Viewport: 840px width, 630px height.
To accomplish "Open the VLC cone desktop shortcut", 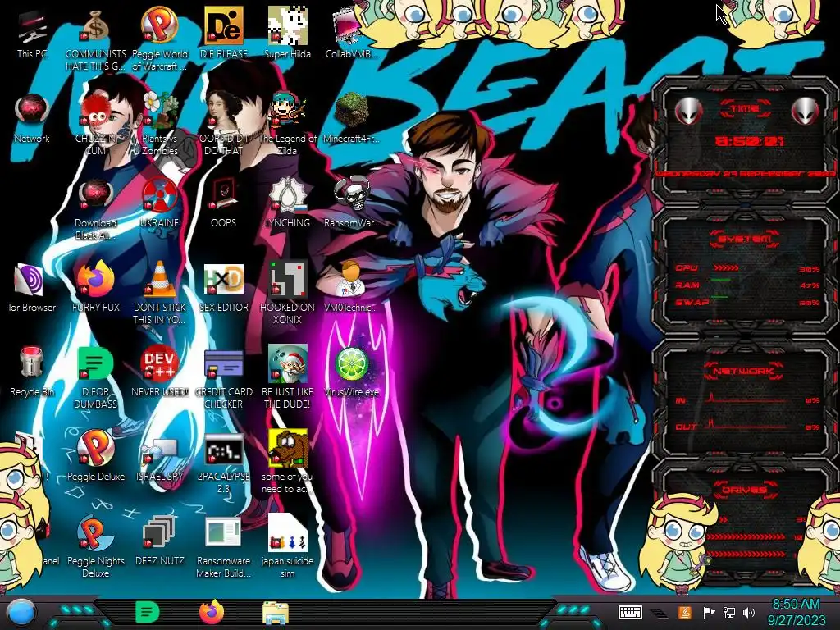I will tap(160, 293).
